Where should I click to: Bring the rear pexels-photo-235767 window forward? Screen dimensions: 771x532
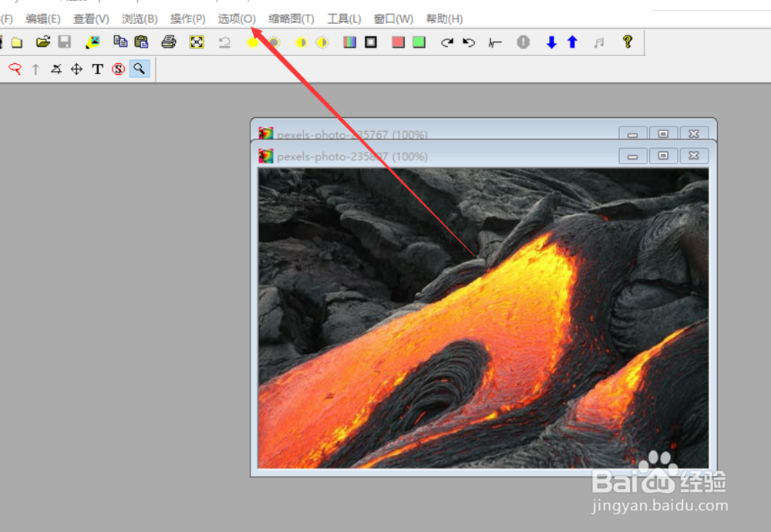(x=352, y=133)
